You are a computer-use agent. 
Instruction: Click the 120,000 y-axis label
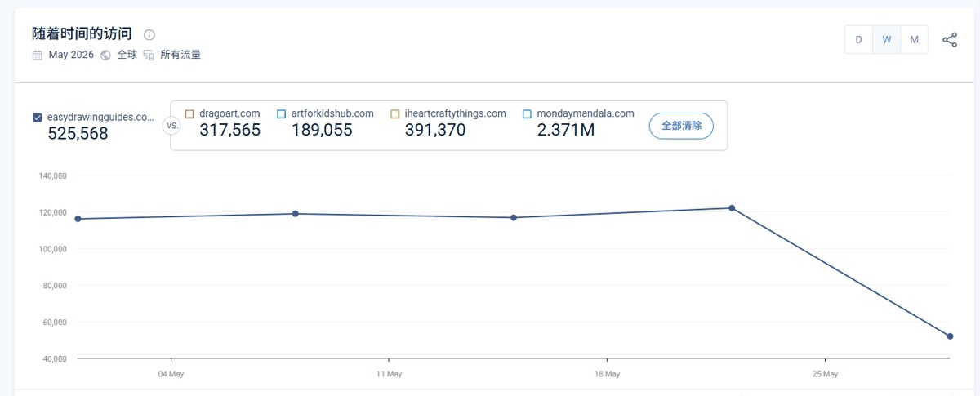point(52,212)
